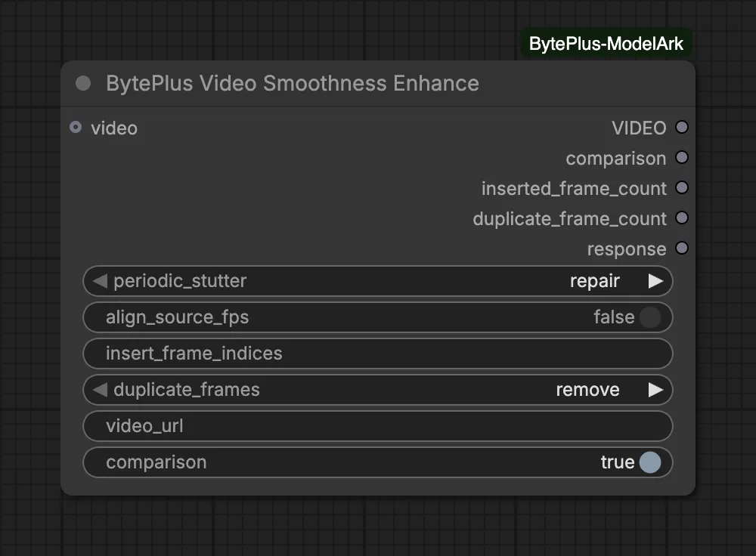Click the left arrow on duplicate_frames
The height and width of the screenshot is (556, 756).
[100, 390]
